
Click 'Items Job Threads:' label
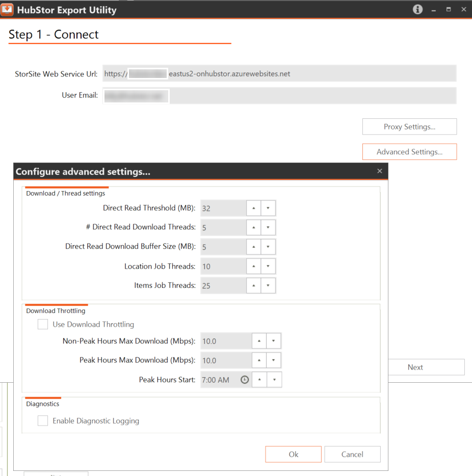pos(165,285)
